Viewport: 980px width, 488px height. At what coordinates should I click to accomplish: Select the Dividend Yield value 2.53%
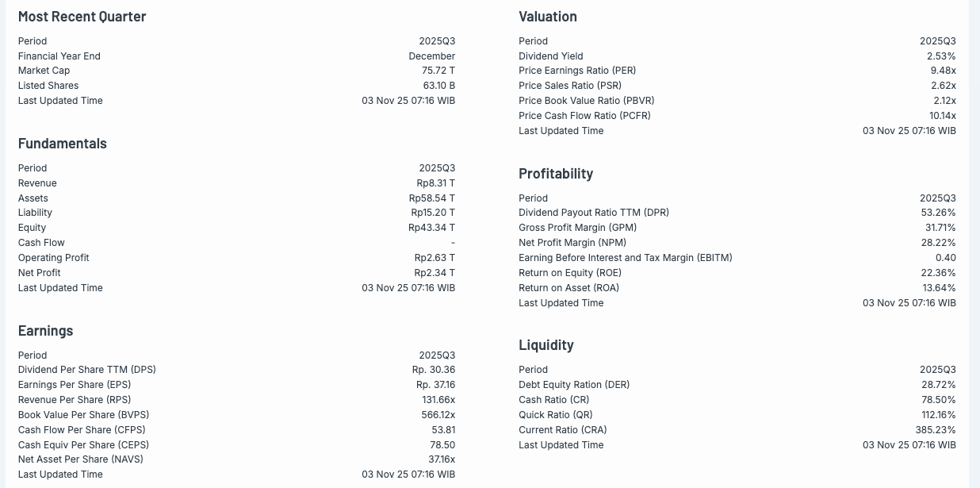(x=941, y=56)
